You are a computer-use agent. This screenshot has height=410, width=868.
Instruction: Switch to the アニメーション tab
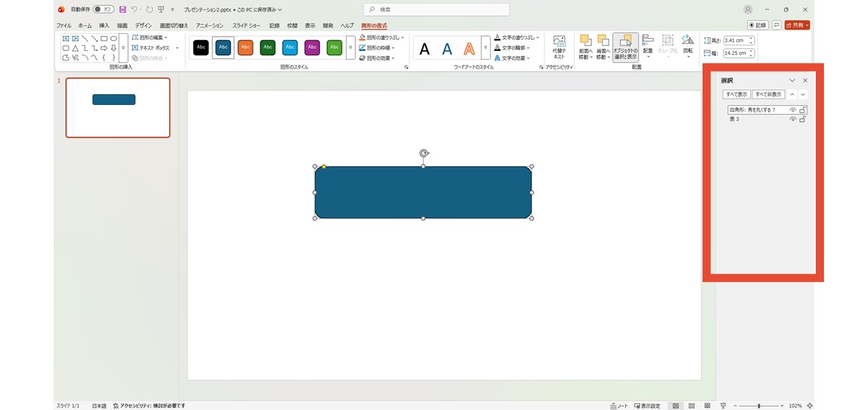click(209, 26)
